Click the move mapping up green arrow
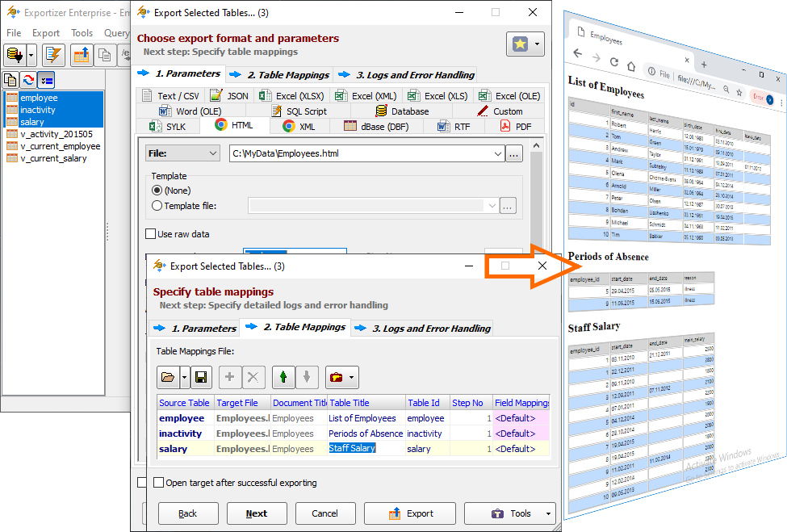This screenshot has height=532, width=787. click(283, 377)
